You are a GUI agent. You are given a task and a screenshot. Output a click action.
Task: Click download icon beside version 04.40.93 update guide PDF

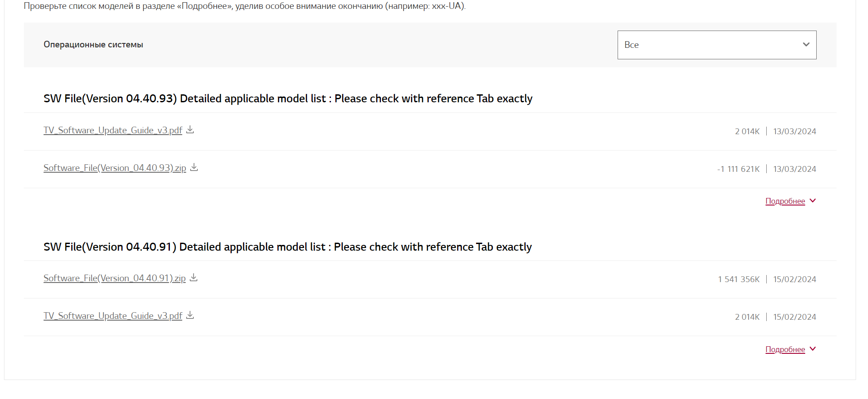click(x=190, y=130)
